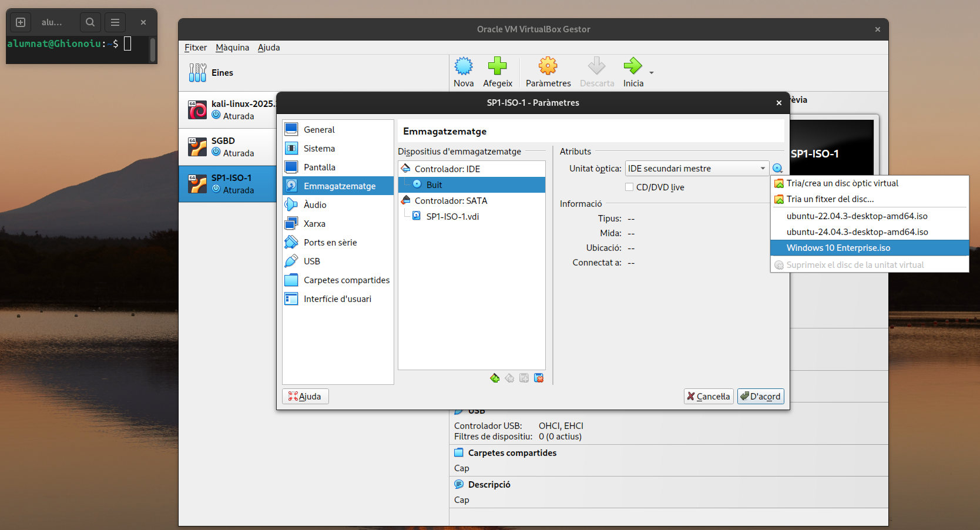Viewport: 980px width, 530px height.
Task: Click the remove attachment icon below storage tree
Action: pyautogui.click(x=539, y=378)
